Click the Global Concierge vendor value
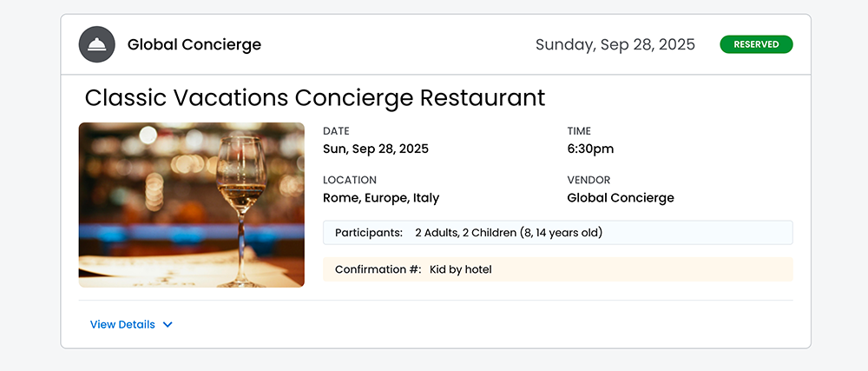868x371 pixels. tap(620, 197)
